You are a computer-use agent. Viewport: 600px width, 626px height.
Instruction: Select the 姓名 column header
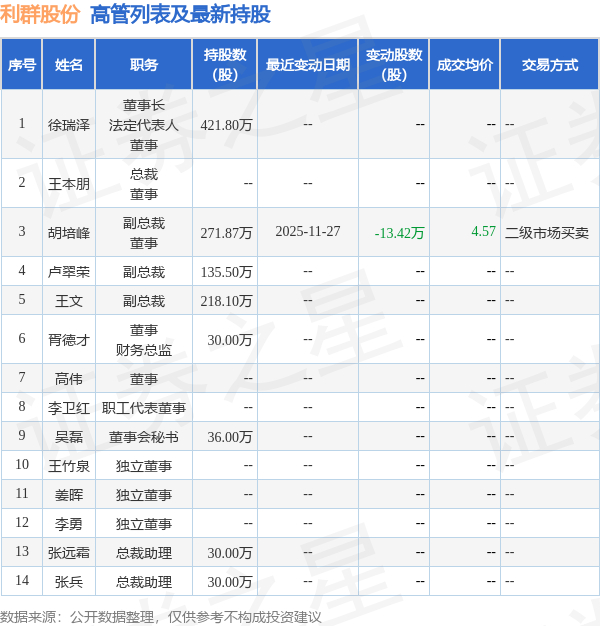click(x=69, y=65)
